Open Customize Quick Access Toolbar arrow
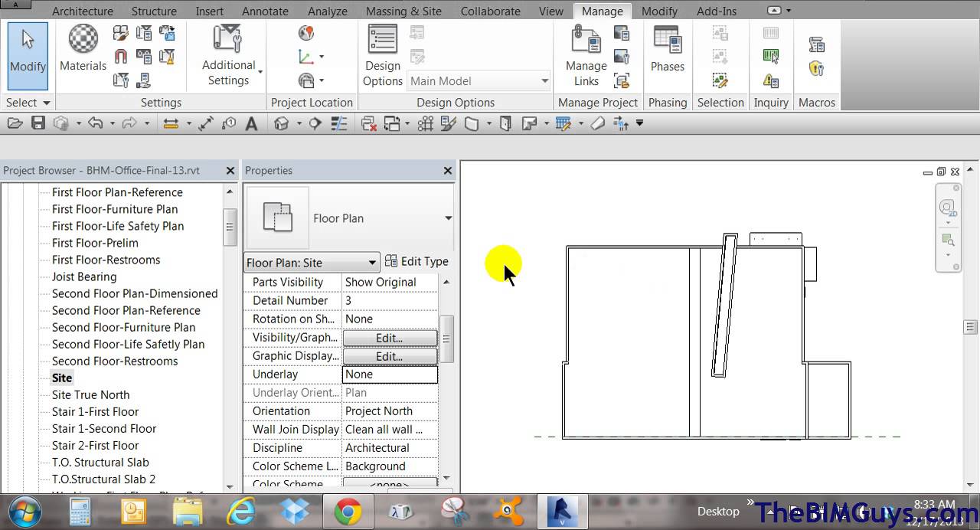Screen dimensions: 980x530 (639, 123)
